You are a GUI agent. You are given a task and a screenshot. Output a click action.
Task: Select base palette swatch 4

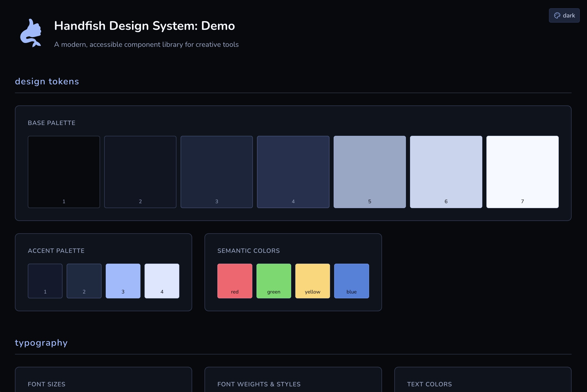tap(293, 172)
